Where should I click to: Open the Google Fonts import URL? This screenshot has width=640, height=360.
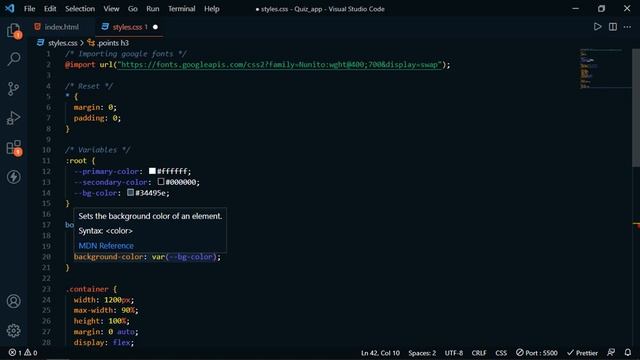280,64
